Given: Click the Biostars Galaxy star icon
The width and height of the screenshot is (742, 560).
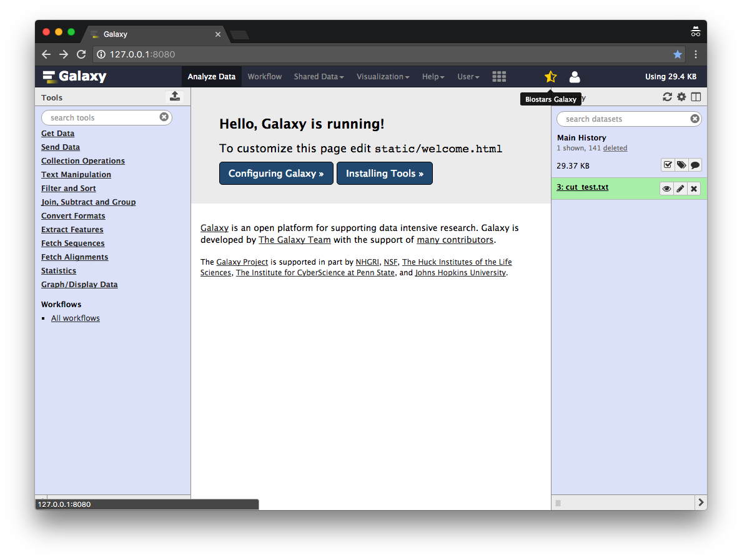Looking at the screenshot, I should (x=550, y=77).
